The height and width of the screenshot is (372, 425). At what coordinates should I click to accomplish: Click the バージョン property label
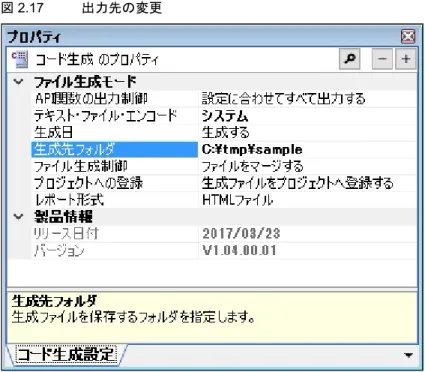59,251
